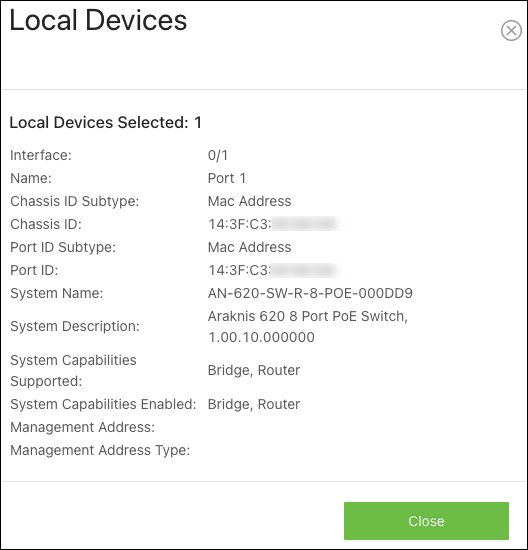Click the System Name label
Screen dimensions: 528x550
point(56,293)
